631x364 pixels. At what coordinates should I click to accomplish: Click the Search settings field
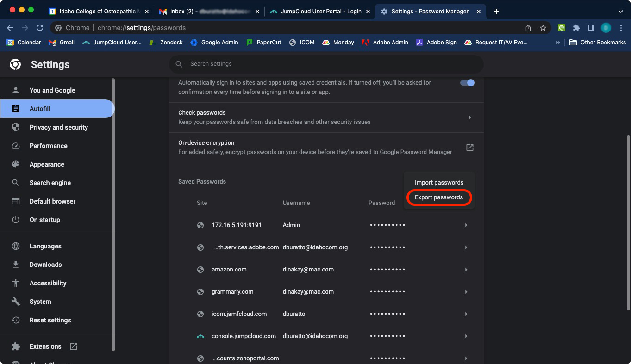[326, 64]
